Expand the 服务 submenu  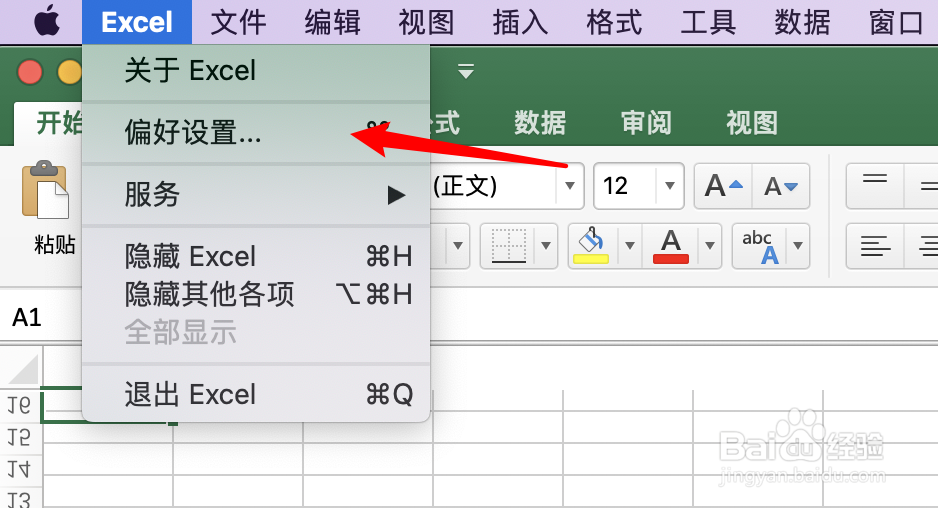pos(256,194)
